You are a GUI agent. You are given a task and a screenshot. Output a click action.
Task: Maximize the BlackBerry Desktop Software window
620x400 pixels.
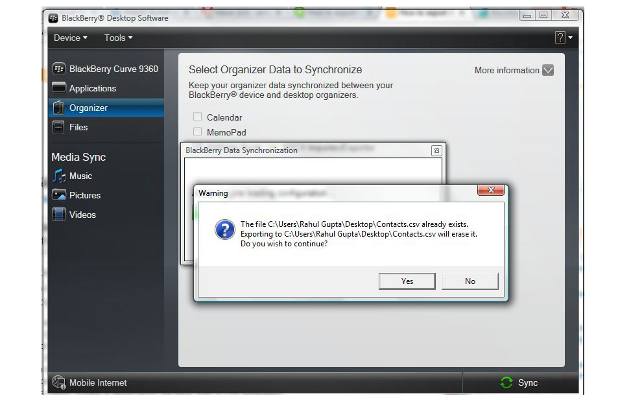coord(544,16)
